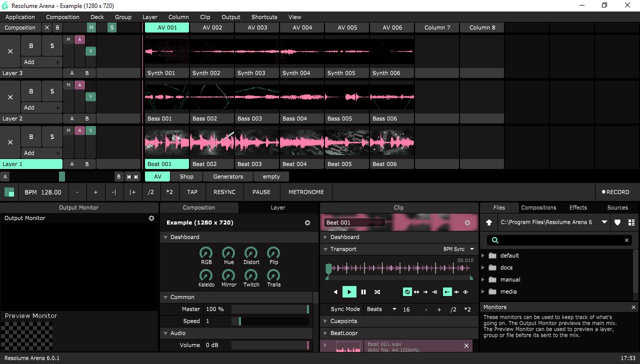Enable random playback in the transport
The width and height of the screenshot is (640, 364).
tap(377, 292)
